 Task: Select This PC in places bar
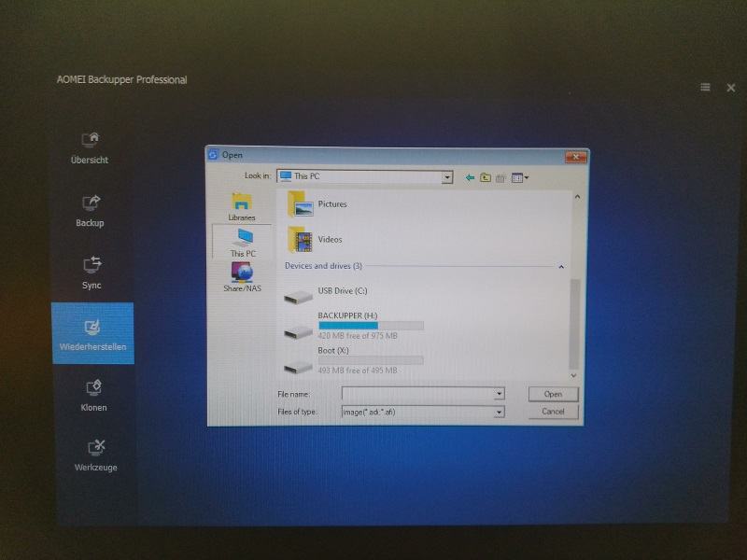click(243, 243)
